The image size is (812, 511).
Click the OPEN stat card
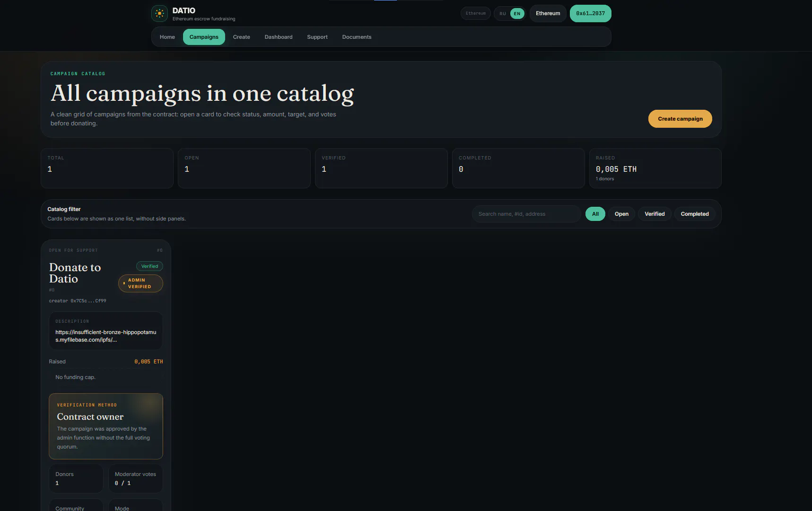pos(244,168)
